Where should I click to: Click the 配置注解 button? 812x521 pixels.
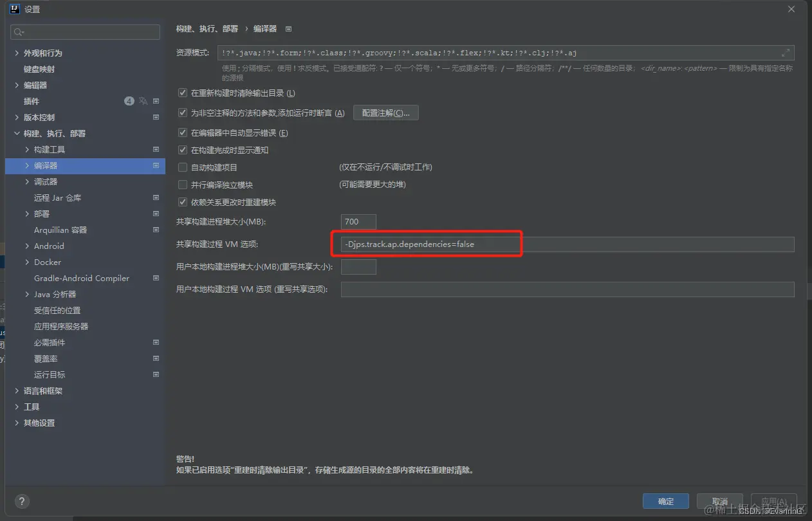pos(386,113)
